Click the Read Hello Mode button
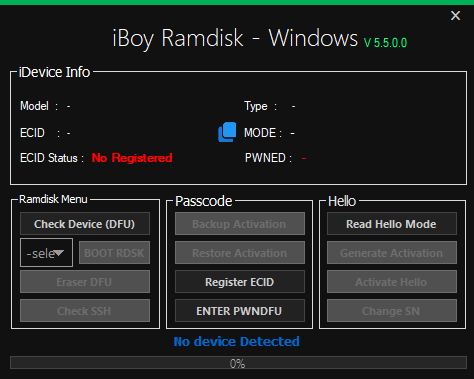This screenshot has height=379, width=474. click(x=392, y=224)
